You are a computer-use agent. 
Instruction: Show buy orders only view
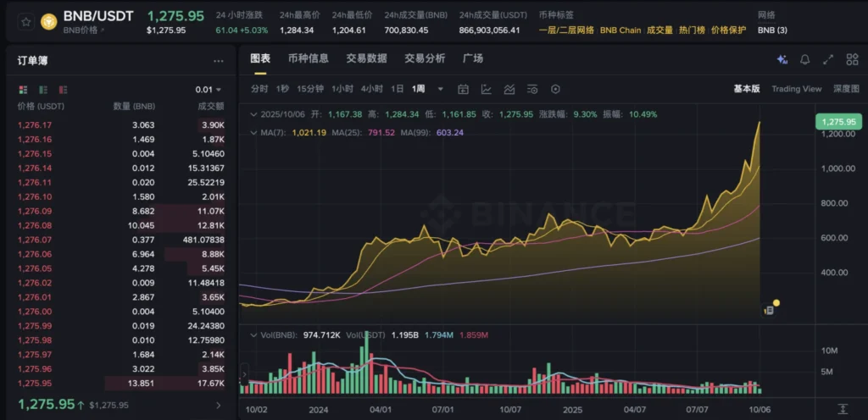43,90
